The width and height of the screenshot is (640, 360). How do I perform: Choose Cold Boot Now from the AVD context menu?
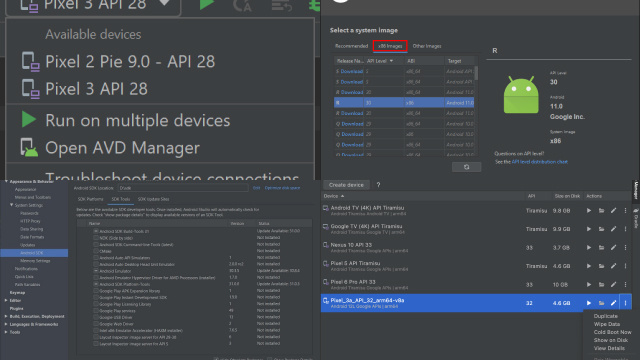point(612,332)
